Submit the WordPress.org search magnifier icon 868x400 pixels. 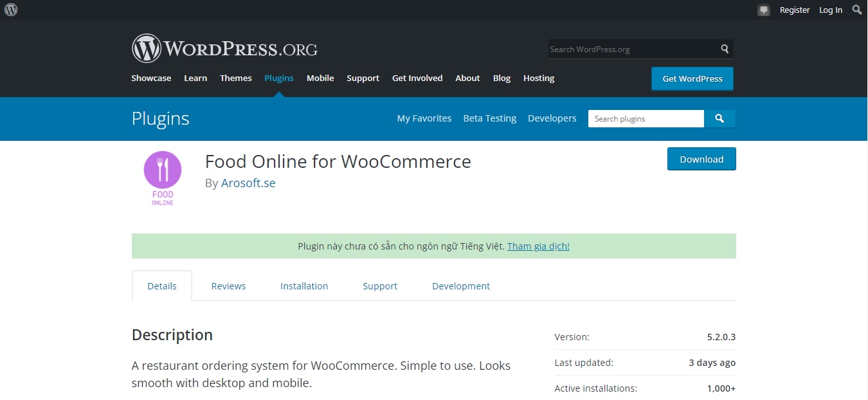[x=725, y=49]
